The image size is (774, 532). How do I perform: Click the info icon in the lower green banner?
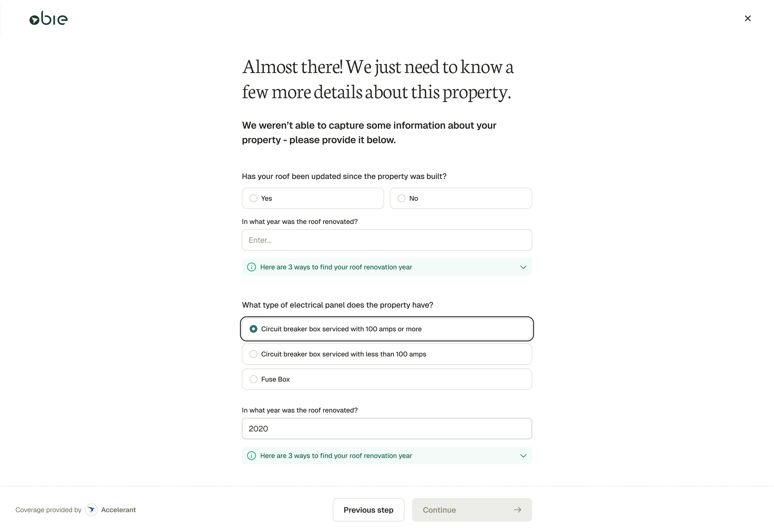click(x=251, y=456)
